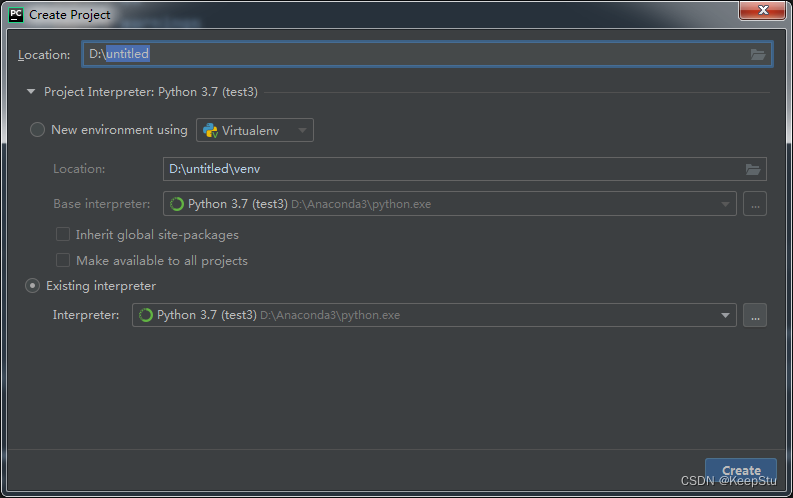Open browse dialog next to Base interpreter
Viewport: 793px width, 498px height.
[755, 204]
